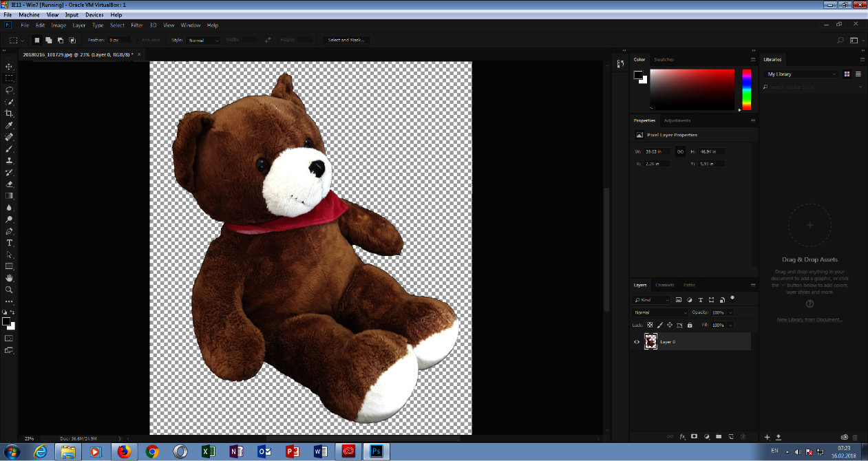The width and height of the screenshot is (868, 461).
Task: Select the Hand tool
Action: (9, 278)
